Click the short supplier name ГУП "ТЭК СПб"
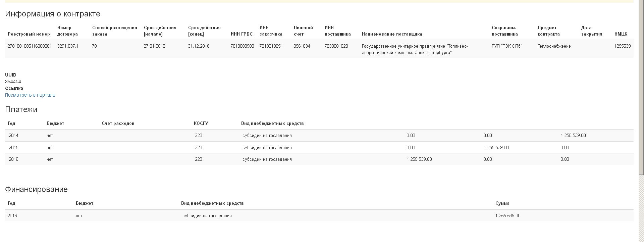Screen dimensions: 644x242 click(507, 46)
